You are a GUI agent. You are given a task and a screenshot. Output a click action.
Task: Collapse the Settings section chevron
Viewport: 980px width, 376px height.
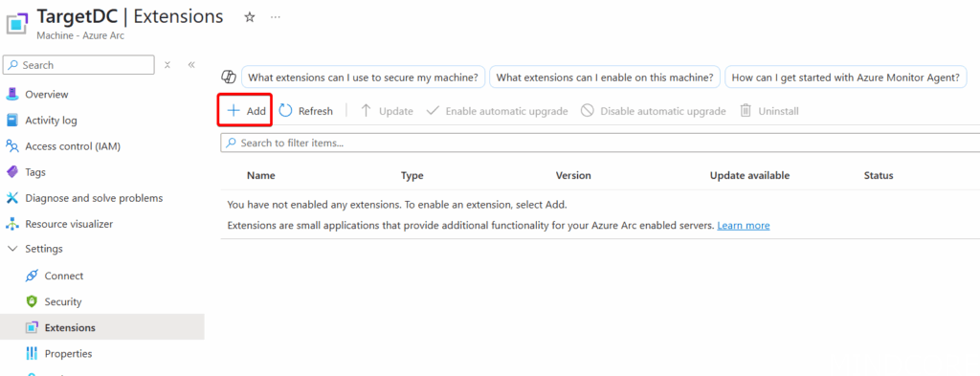pyautogui.click(x=12, y=249)
